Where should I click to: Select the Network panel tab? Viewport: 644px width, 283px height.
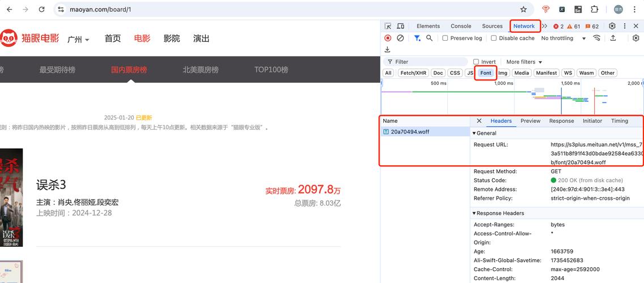click(x=524, y=26)
